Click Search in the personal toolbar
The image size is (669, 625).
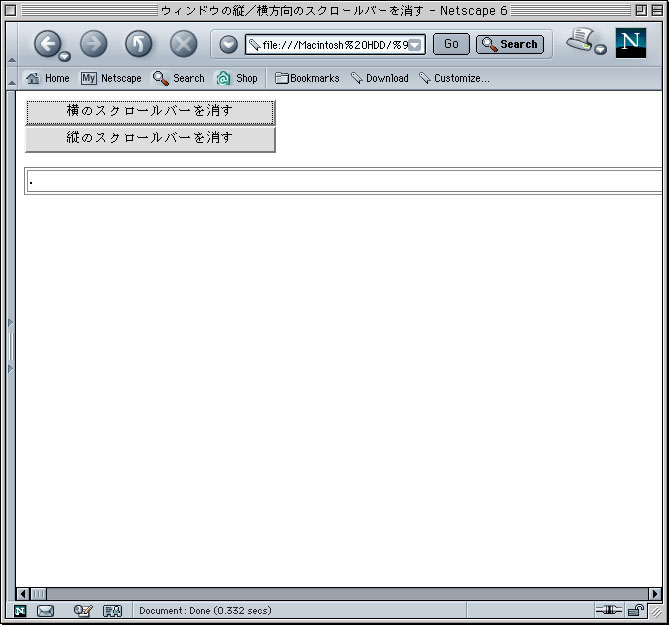[x=179, y=78]
